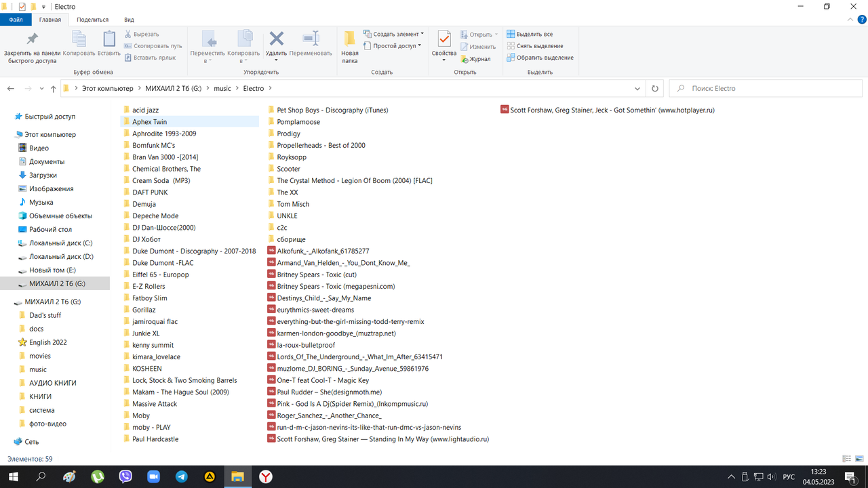Screen dimensions: 868x488
Task: Click Скопировать путь command
Action: pos(153,46)
